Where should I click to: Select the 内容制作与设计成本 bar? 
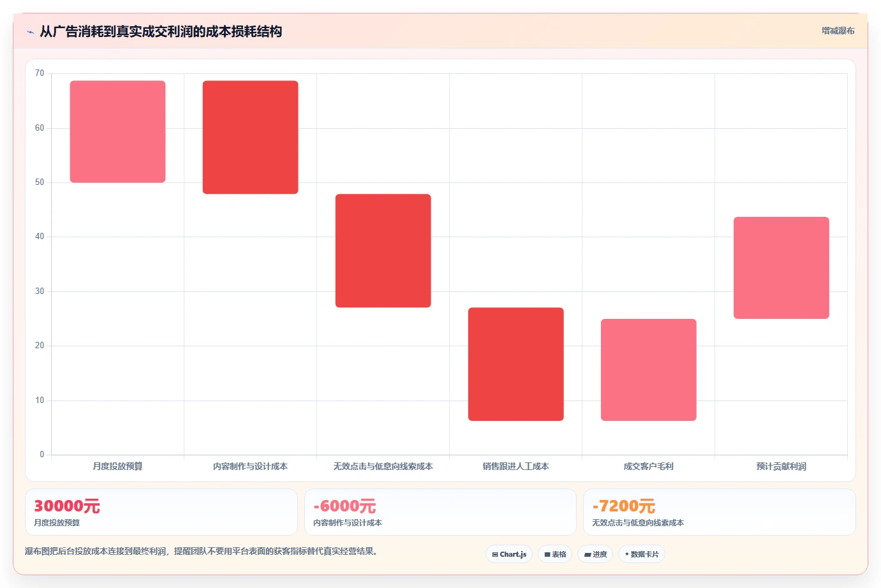(251, 137)
